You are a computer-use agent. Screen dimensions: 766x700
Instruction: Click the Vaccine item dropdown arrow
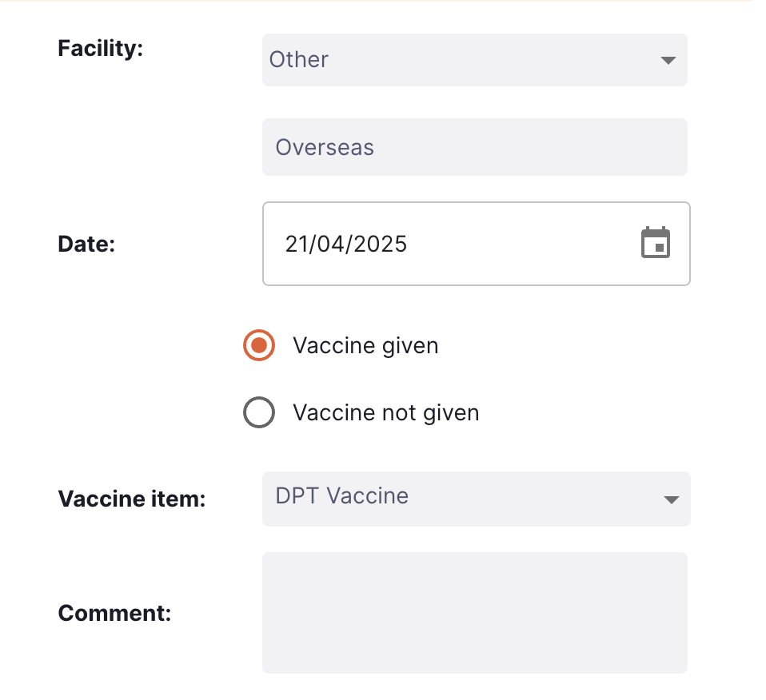click(672, 499)
